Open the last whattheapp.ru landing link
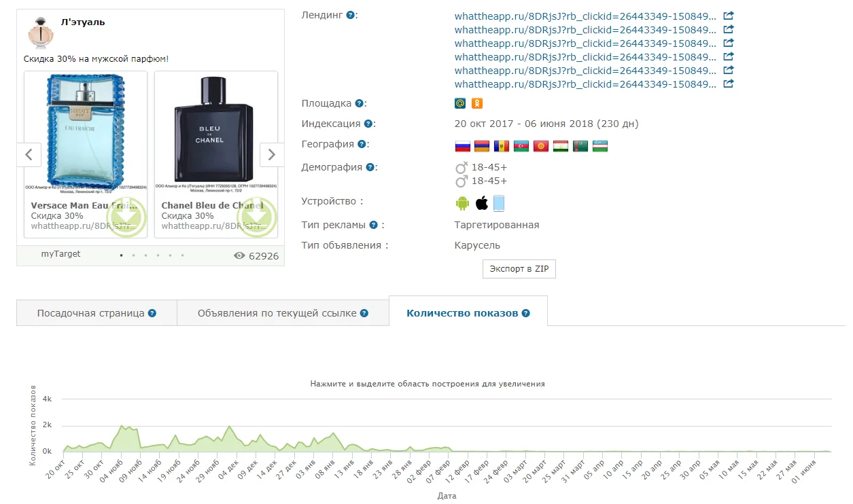 (585, 84)
